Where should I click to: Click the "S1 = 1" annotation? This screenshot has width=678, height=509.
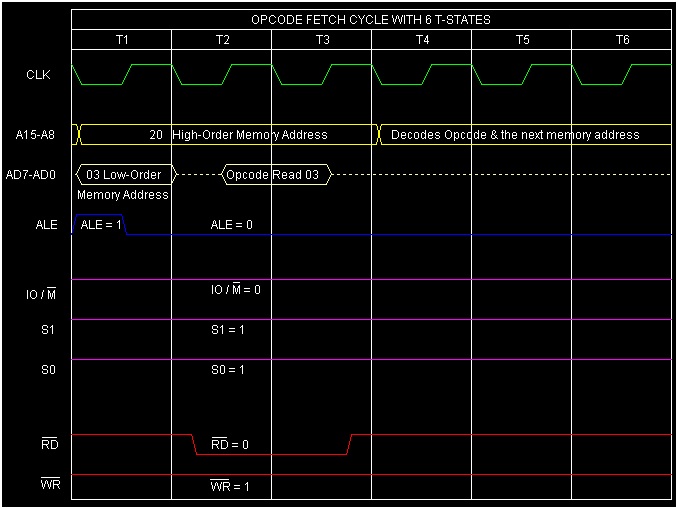tap(228, 330)
